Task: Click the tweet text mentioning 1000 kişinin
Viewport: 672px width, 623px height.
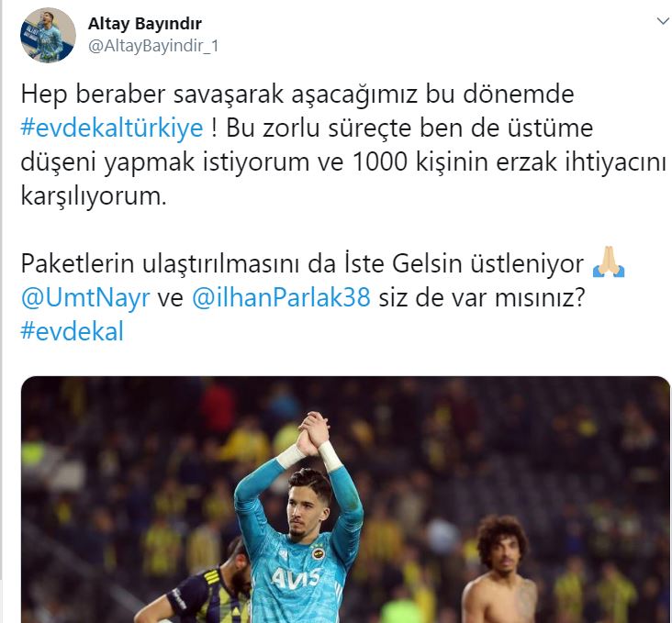Action: pos(342,162)
